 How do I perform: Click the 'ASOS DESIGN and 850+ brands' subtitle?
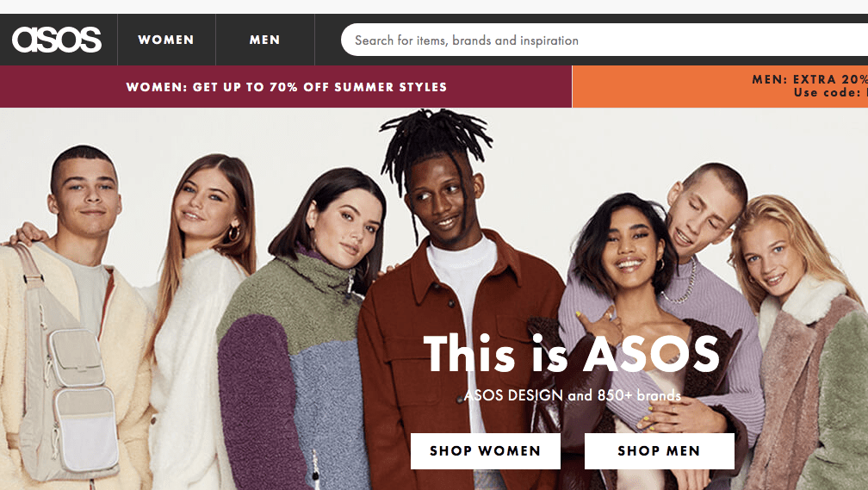573,395
